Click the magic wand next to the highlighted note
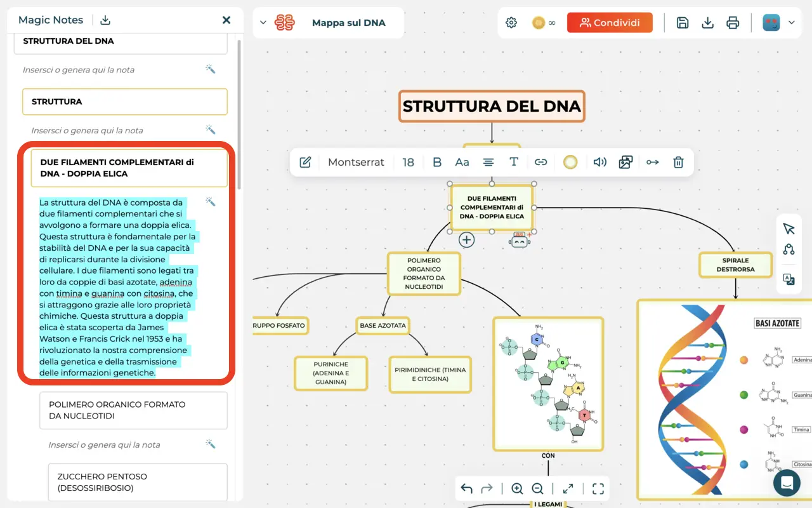Viewport: 812px width, 508px height. pos(211,201)
